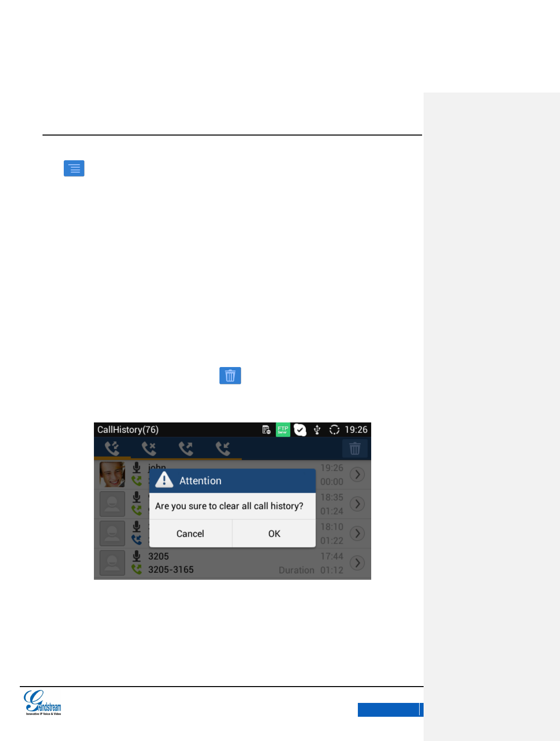Click the 19:26 clock in status bar
The height and width of the screenshot is (741, 560).
coord(356,429)
